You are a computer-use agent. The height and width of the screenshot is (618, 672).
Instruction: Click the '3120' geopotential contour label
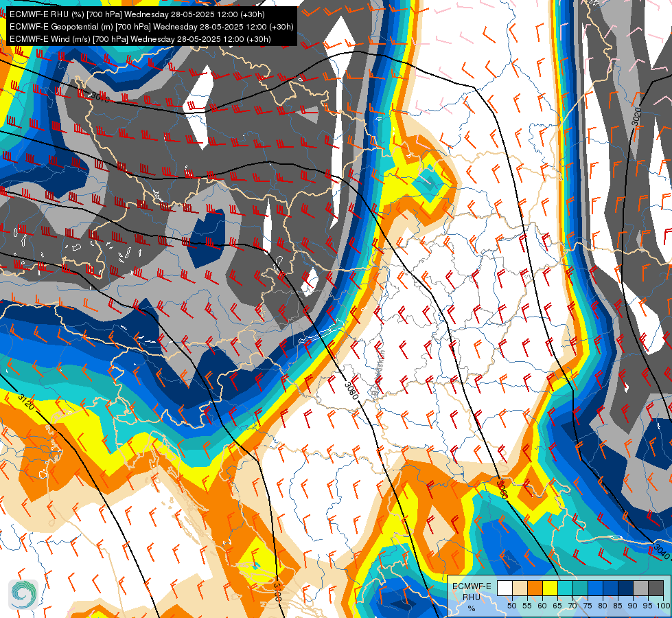tap(26, 402)
